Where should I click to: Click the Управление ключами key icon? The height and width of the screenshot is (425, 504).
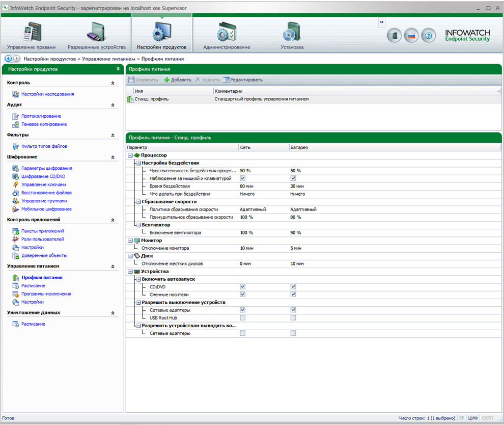tap(15, 184)
